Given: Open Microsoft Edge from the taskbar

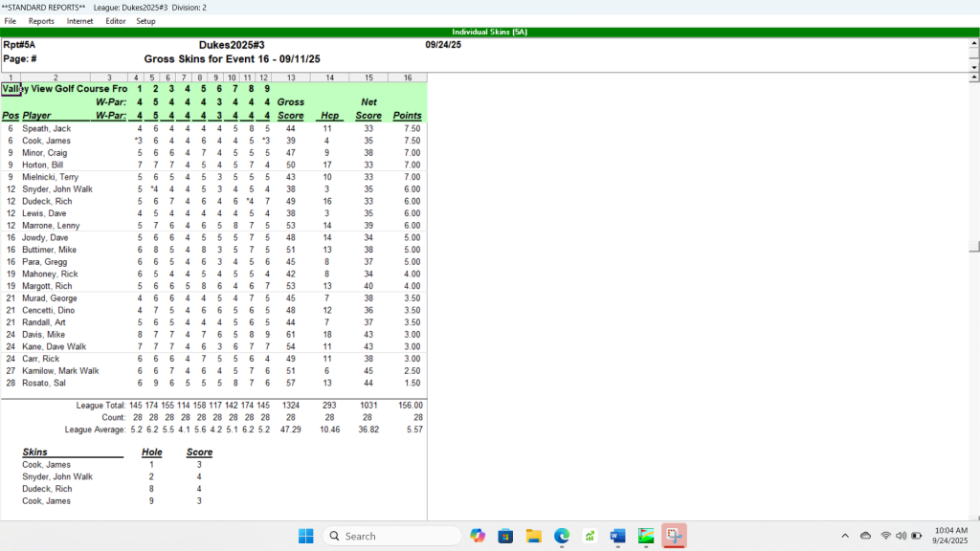Looking at the screenshot, I should [562, 536].
